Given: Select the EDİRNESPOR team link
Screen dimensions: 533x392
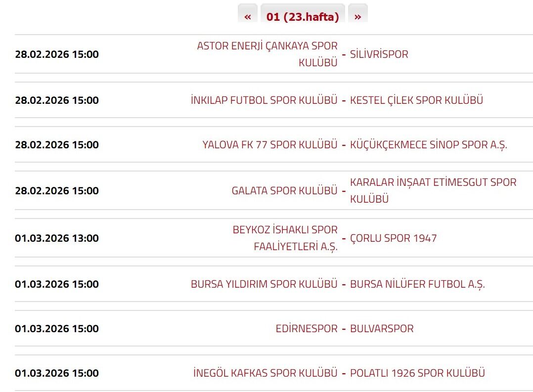Looking at the screenshot, I should point(307,329).
